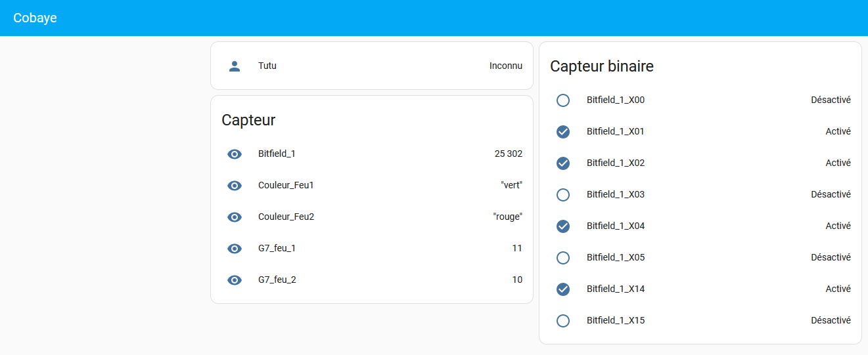Open the Tutu entity name

pos(267,66)
